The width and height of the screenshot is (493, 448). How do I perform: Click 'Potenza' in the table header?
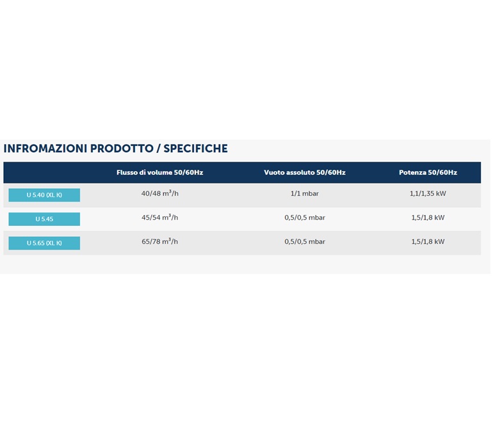point(413,173)
